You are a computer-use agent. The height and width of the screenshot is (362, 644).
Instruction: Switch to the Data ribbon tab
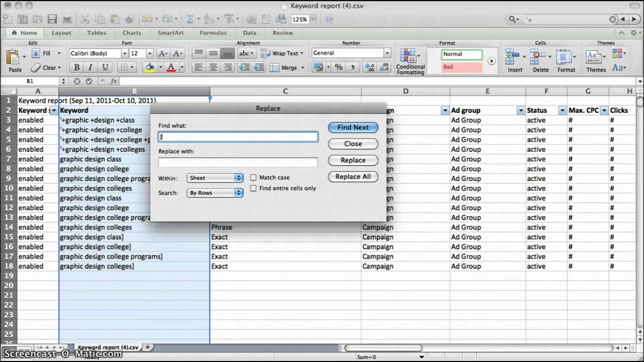250,33
